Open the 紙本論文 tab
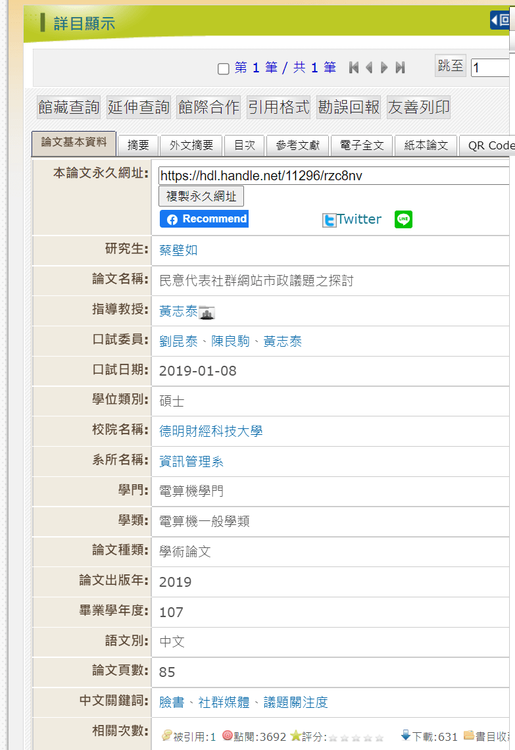 click(x=426, y=145)
